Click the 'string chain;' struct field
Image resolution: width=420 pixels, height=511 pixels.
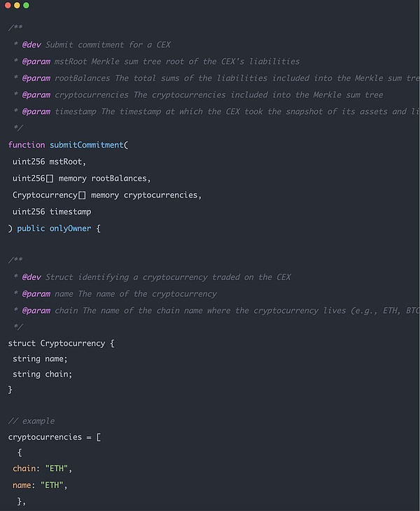[x=42, y=374]
